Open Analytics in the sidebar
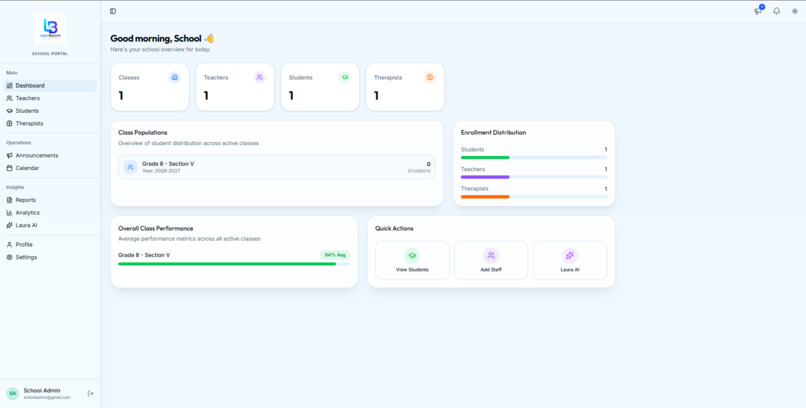Image resolution: width=806 pixels, height=408 pixels. pyautogui.click(x=50, y=213)
